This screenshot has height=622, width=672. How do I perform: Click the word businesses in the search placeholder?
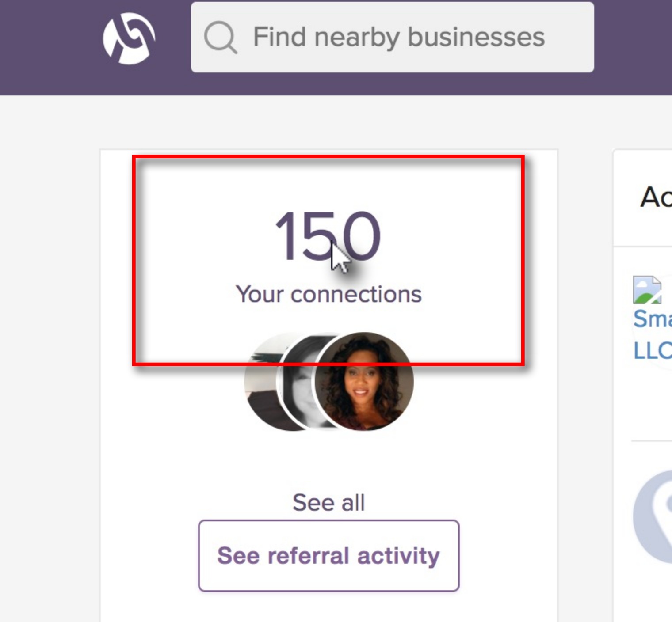click(x=476, y=37)
